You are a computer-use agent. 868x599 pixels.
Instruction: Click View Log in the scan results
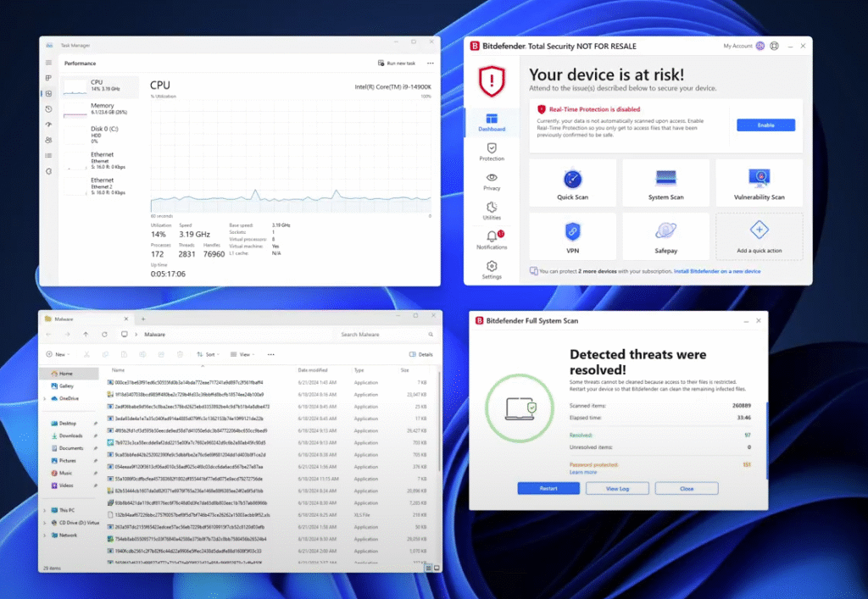point(618,489)
